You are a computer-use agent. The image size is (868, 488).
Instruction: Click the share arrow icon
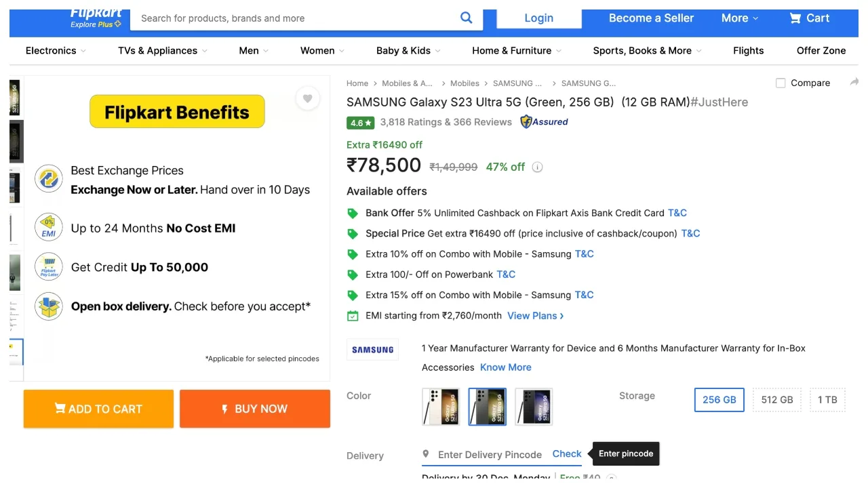coord(854,83)
